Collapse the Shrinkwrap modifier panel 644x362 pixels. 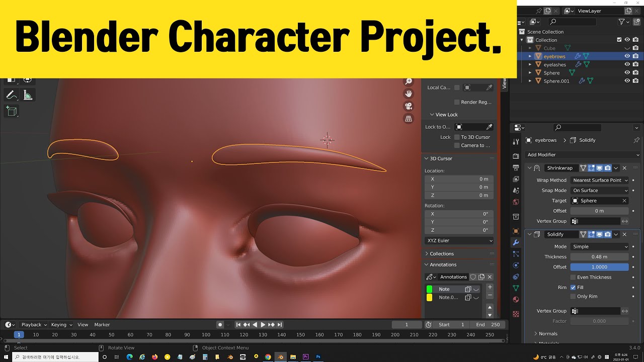[x=529, y=168]
